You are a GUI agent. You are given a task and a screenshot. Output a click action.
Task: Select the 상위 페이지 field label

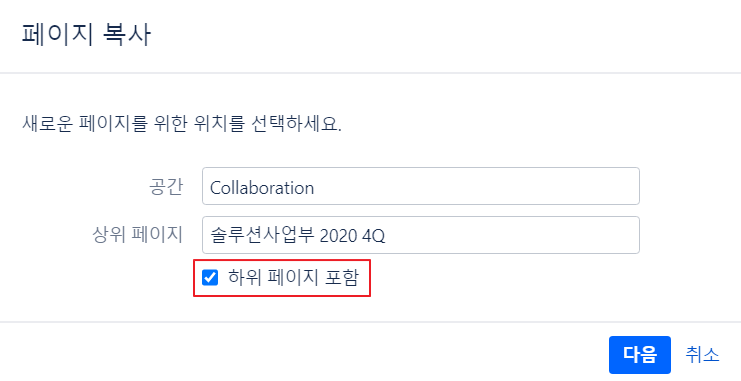point(138,234)
